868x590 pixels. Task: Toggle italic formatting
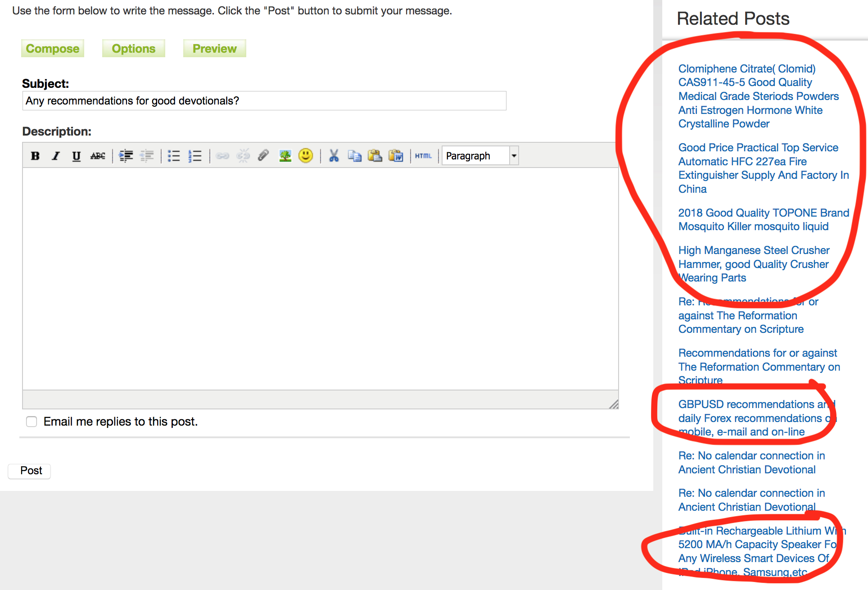coord(55,156)
